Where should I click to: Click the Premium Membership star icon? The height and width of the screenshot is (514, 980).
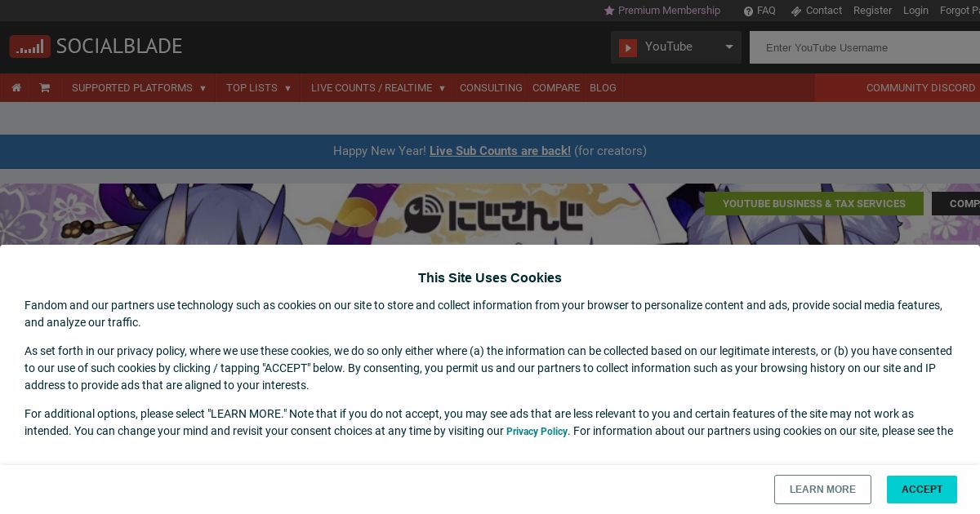tap(609, 11)
